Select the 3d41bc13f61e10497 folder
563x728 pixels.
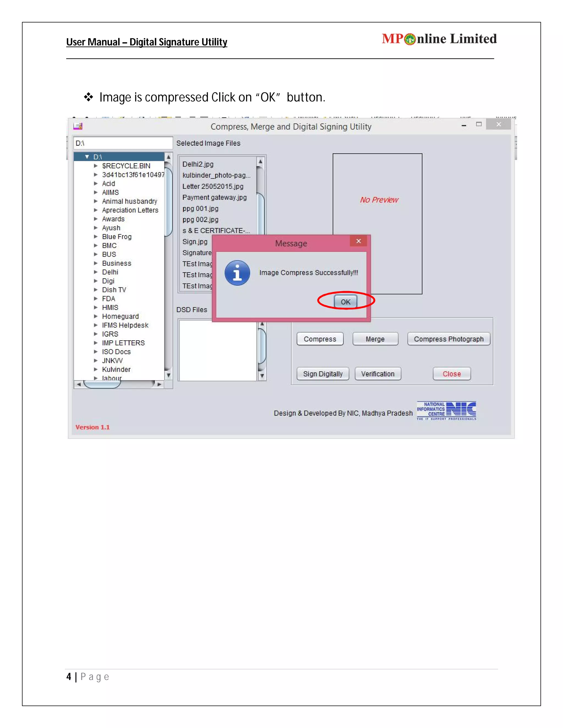133,175
